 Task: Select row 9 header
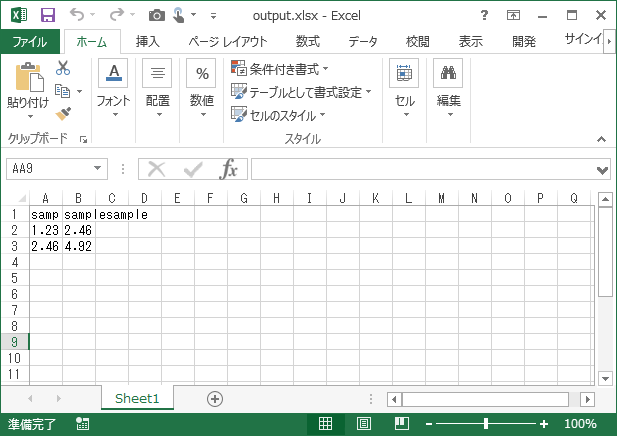pos(15,342)
